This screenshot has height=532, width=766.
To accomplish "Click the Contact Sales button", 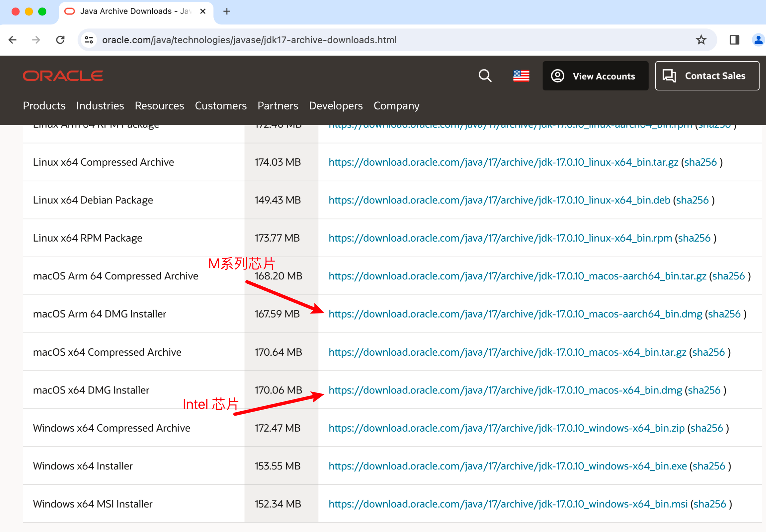I will (x=707, y=76).
